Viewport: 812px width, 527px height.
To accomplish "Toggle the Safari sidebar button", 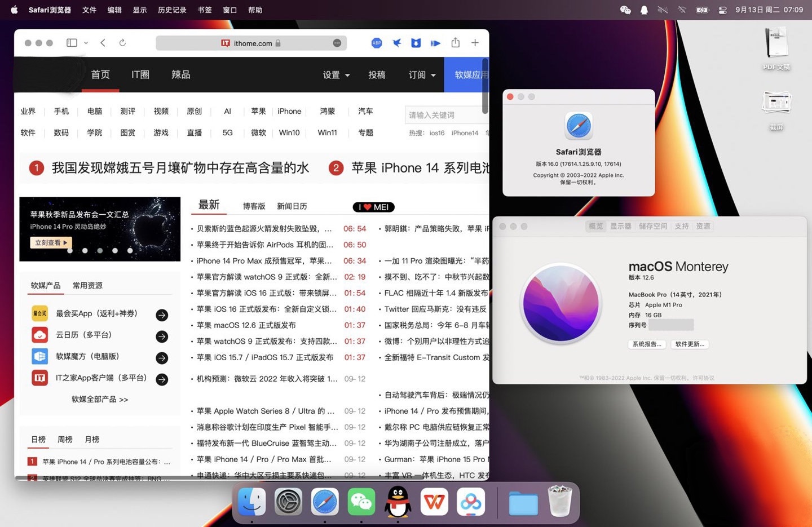I will coord(72,43).
